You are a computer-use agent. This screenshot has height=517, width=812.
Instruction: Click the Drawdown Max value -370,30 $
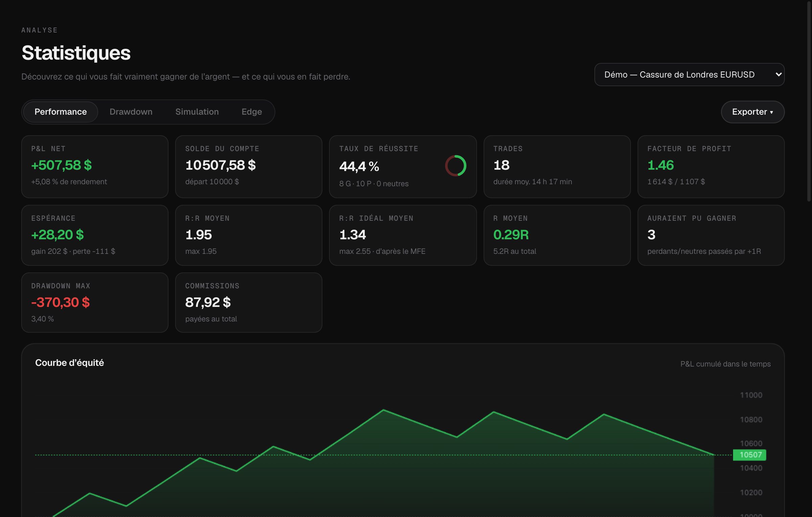(60, 302)
